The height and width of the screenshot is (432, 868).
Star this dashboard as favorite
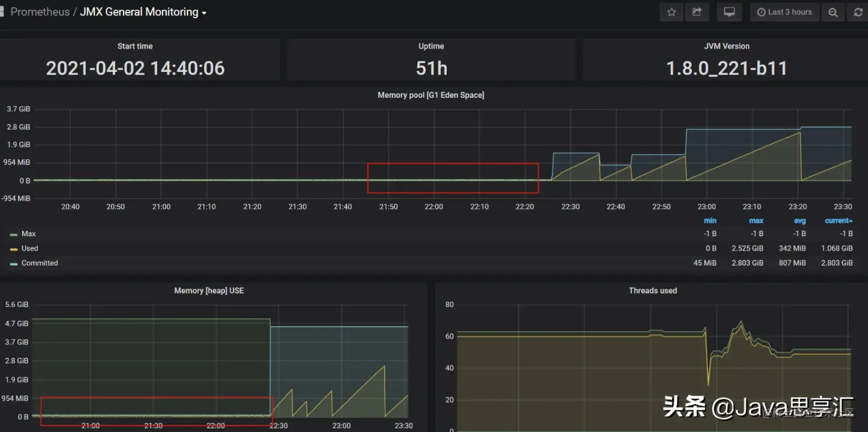(x=671, y=12)
